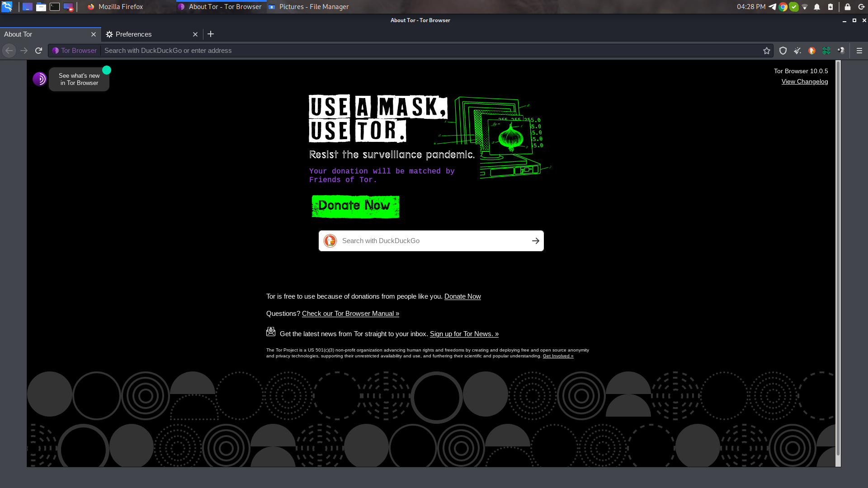Screen dimensions: 868x488
Task: Click the DuckDuckGo extension toolbar icon
Action: (812, 51)
